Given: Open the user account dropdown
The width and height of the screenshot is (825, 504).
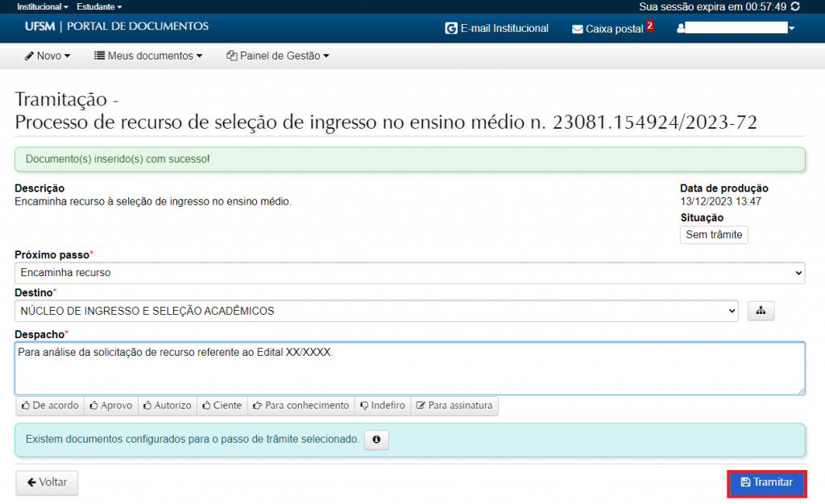Looking at the screenshot, I should click(736, 28).
